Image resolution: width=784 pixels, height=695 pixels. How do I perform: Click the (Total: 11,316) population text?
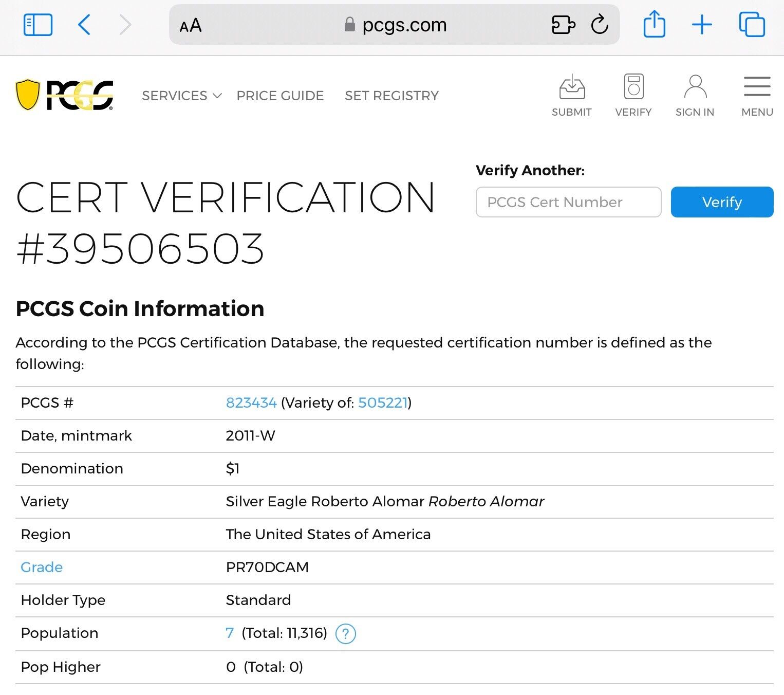click(285, 633)
